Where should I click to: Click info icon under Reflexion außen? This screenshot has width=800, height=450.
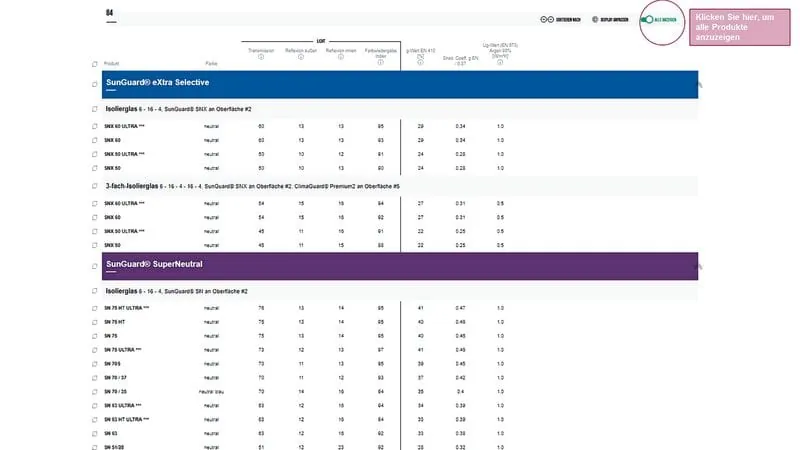point(301,57)
